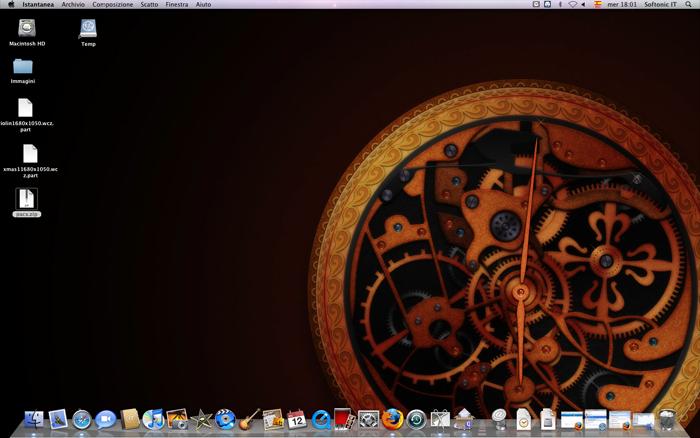Click Grab scissors icon in Dock
The width and height of the screenshot is (700, 438).
pos(440,420)
